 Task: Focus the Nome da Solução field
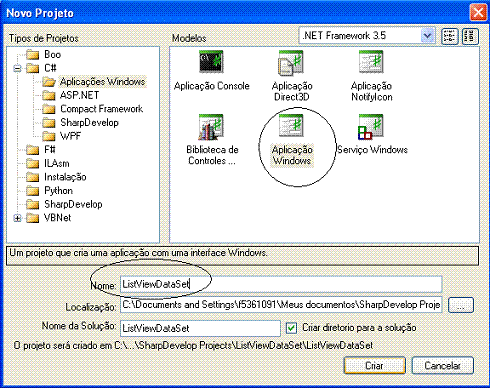200,328
